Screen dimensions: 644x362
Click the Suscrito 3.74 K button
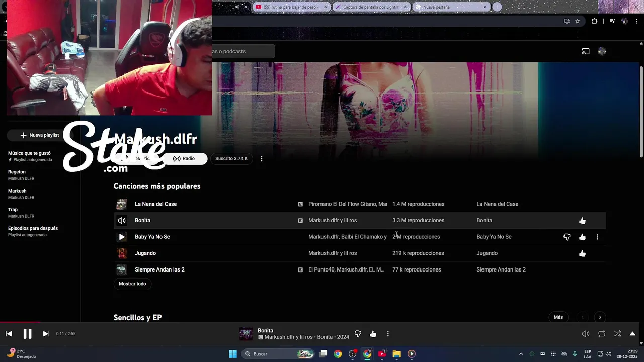pyautogui.click(x=231, y=159)
